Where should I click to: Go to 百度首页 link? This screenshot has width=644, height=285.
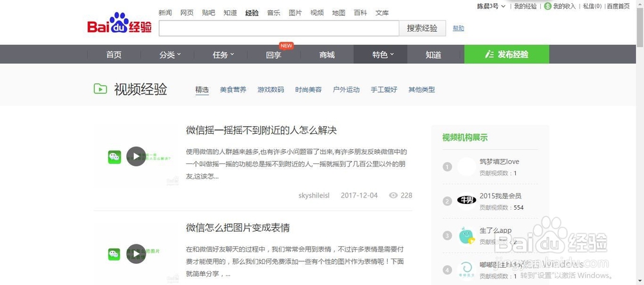tap(618, 6)
